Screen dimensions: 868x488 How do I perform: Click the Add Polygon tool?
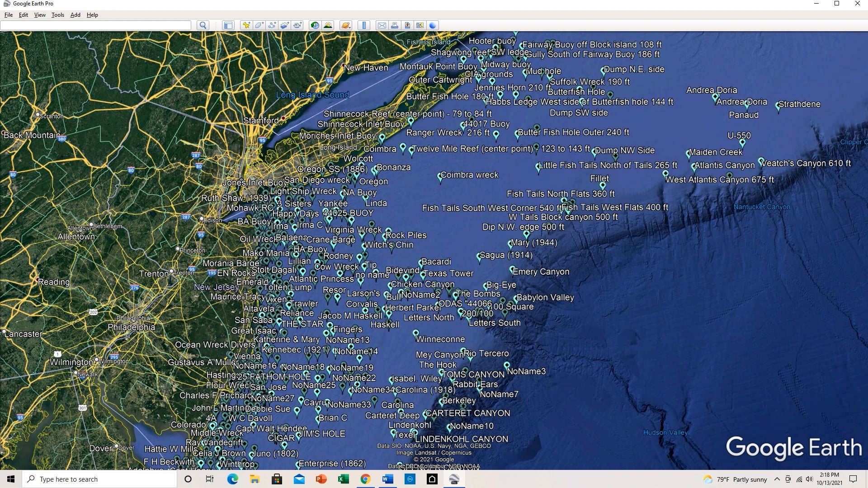point(259,25)
